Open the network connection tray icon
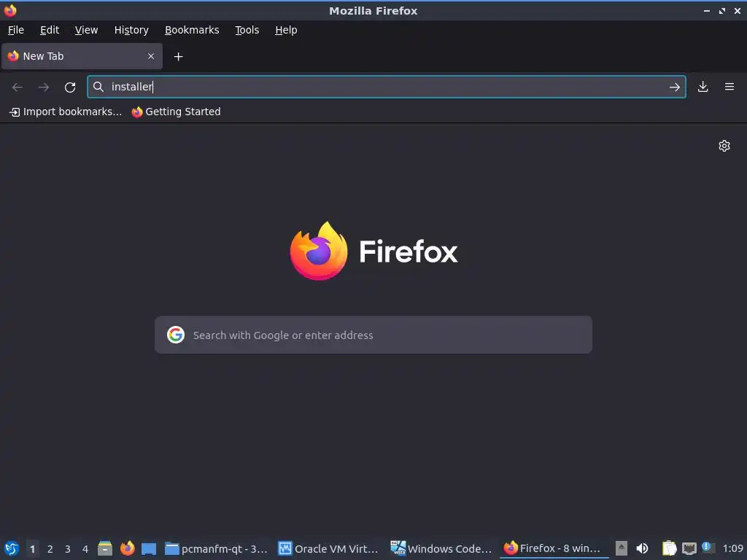The width and height of the screenshot is (747, 560). (x=689, y=548)
